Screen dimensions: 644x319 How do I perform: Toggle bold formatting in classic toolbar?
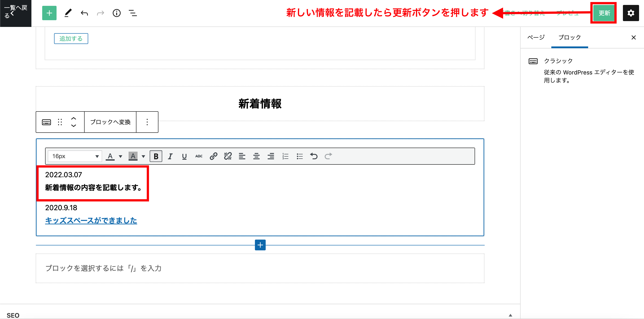click(x=156, y=156)
